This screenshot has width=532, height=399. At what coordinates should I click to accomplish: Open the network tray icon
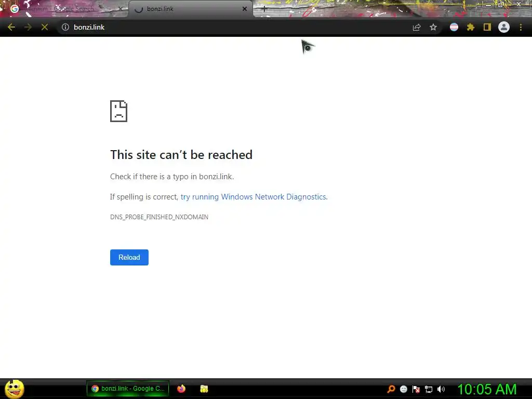coord(429,389)
